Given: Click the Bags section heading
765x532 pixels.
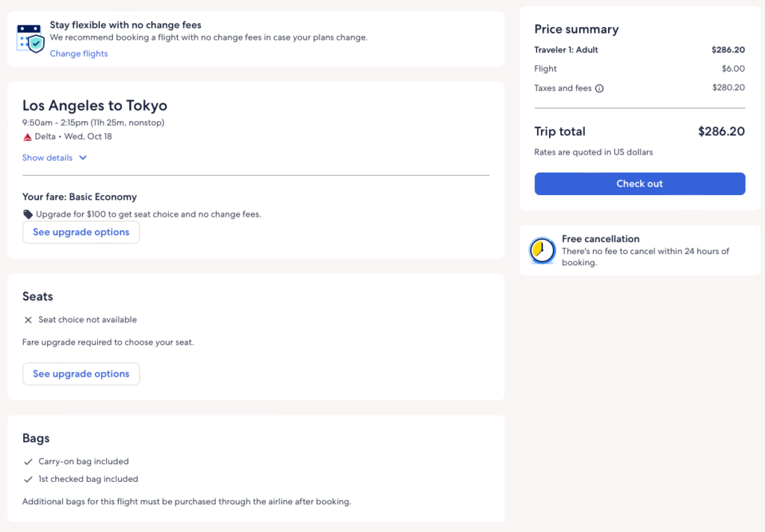Looking at the screenshot, I should pyautogui.click(x=36, y=439).
